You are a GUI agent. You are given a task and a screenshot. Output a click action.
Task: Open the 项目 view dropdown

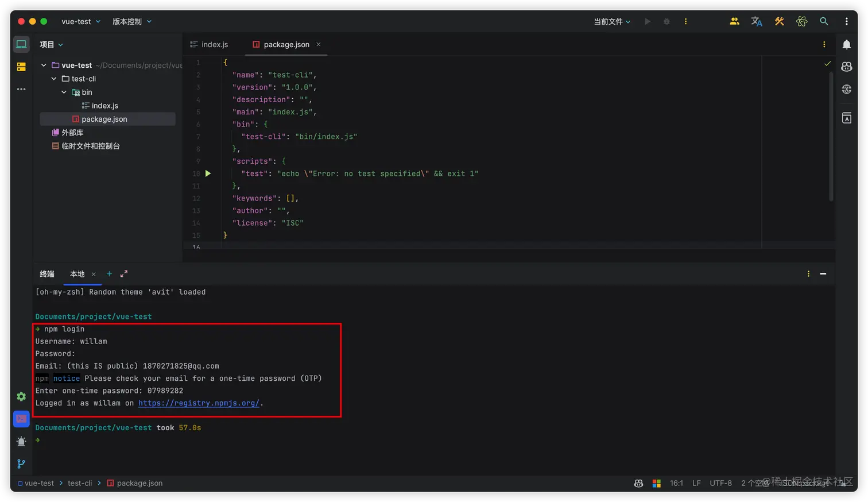click(51, 44)
